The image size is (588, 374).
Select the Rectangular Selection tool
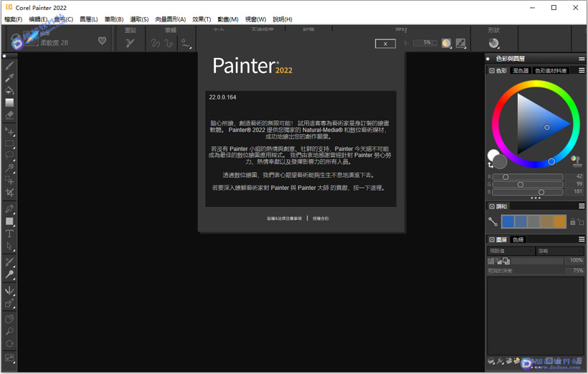pyautogui.click(x=9, y=144)
